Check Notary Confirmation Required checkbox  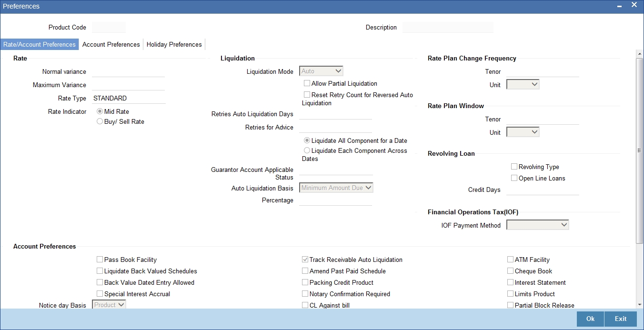pos(305,294)
